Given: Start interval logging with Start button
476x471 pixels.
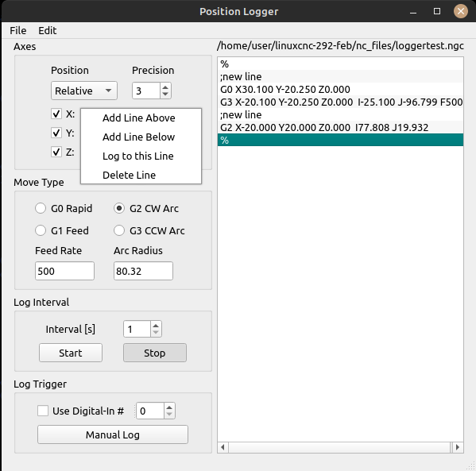Looking at the screenshot, I should [71, 353].
